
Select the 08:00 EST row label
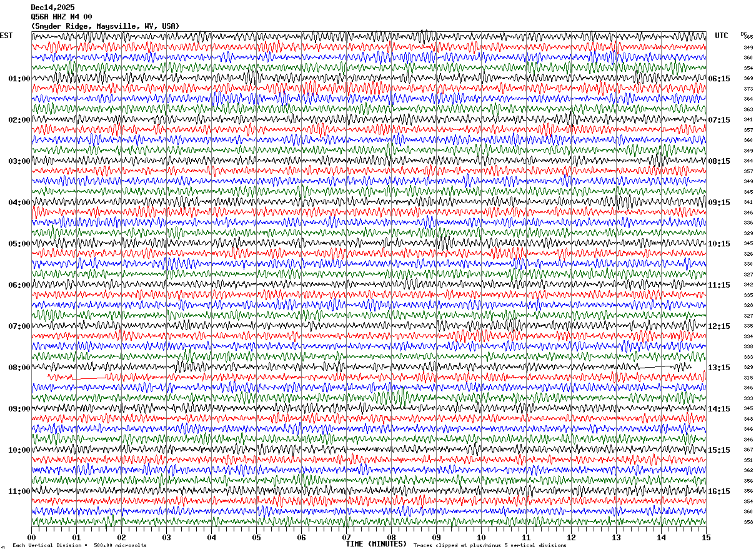pyautogui.click(x=19, y=368)
